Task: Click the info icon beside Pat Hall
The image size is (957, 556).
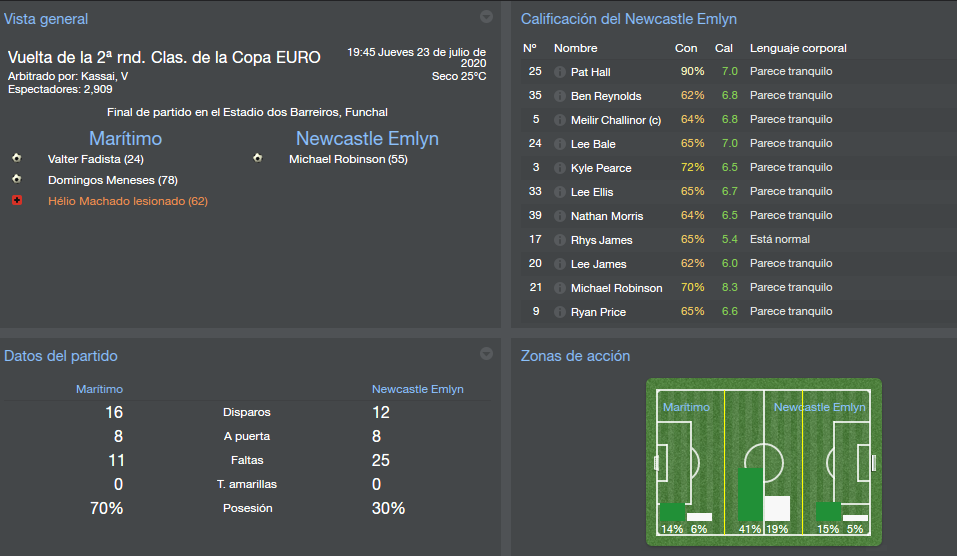Action: (560, 72)
